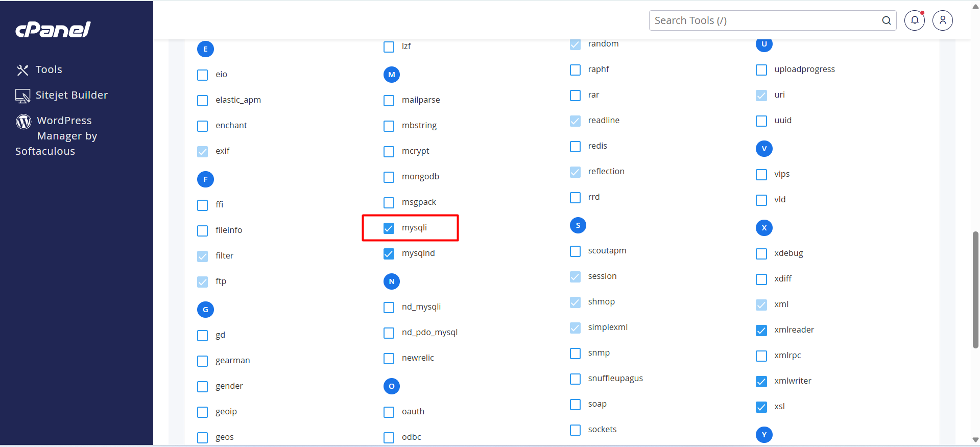
Task: Click the newrelic extension label
Action: (418, 358)
